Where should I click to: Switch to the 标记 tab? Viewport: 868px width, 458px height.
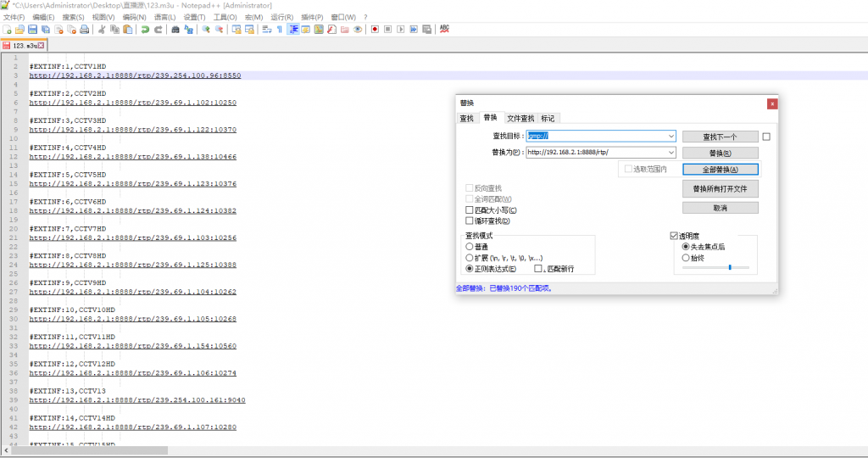click(x=548, y=119)
